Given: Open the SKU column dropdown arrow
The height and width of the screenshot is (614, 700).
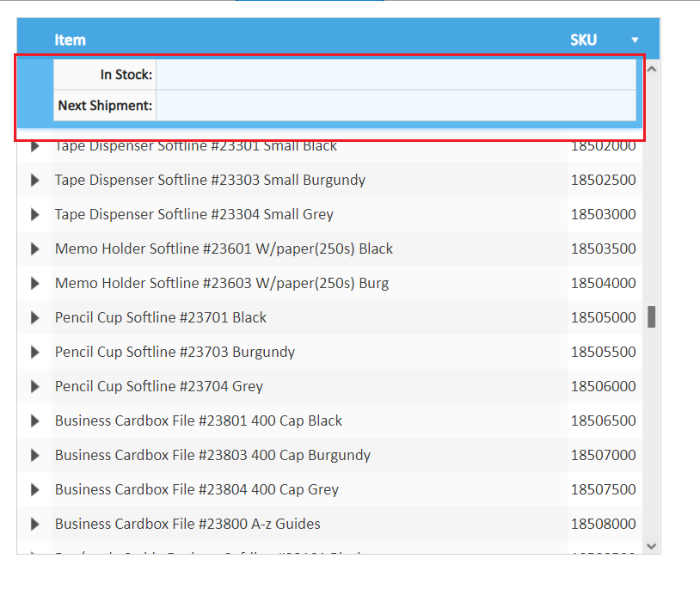Looking at the screenshot, I should (x=635, y=40).
